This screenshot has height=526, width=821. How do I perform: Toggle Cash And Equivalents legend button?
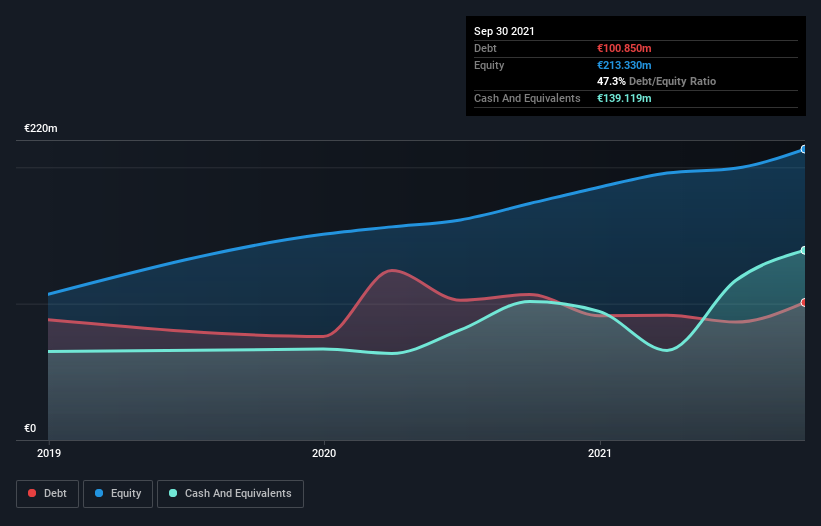click(230, 494)
